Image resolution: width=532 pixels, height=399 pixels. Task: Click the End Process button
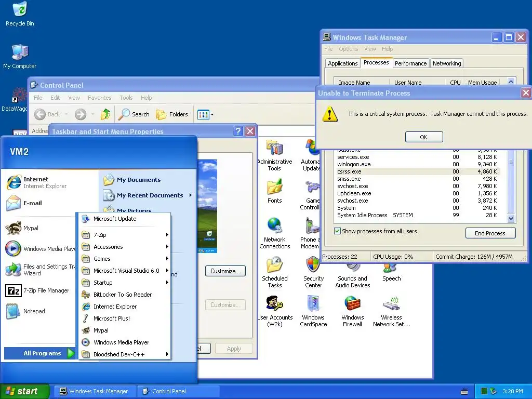490,233
